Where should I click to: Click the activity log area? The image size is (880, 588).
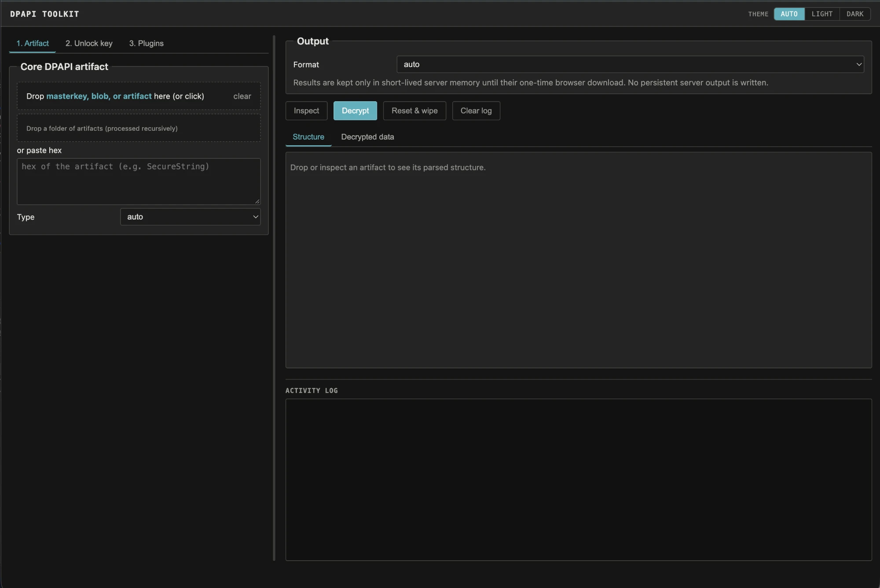579,480
